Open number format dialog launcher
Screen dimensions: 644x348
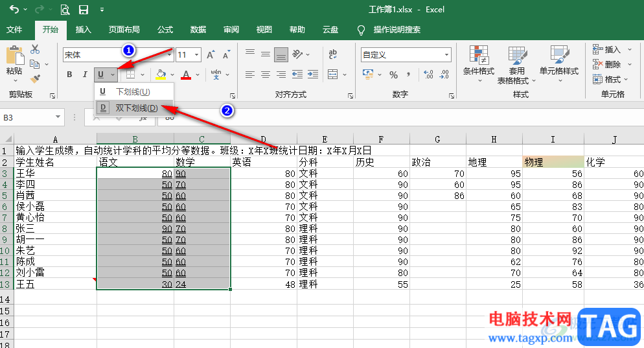pyautogui.click(x=452, y=96)
